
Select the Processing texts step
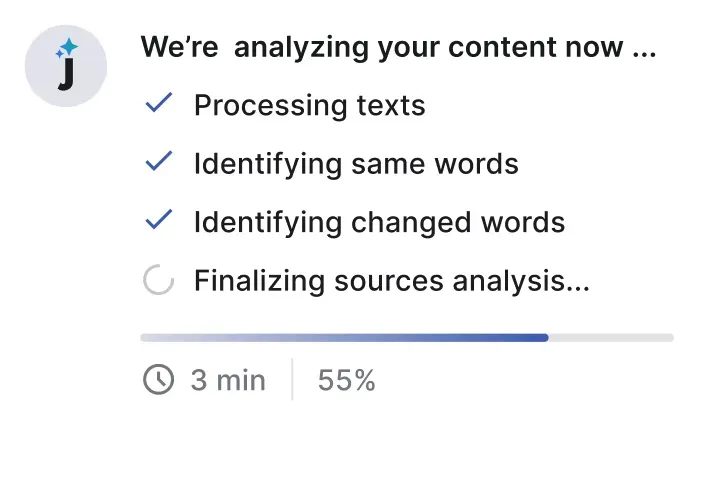310,106
